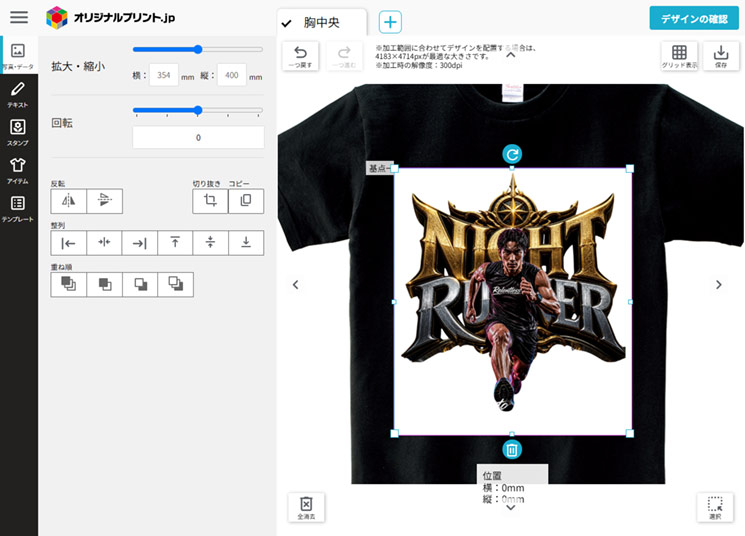Expand the 位置 position panel

(511, 507)
